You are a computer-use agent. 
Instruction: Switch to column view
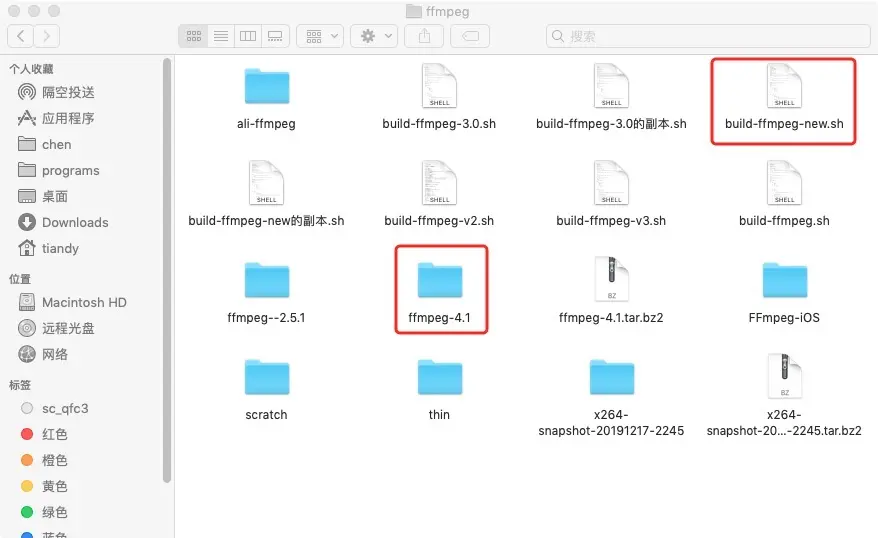point(248,36)
